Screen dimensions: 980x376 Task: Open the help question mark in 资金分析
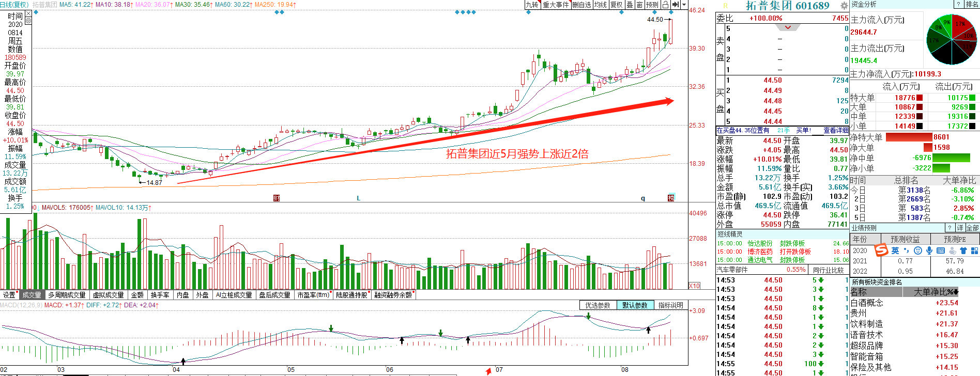click(x=958, y=4)
